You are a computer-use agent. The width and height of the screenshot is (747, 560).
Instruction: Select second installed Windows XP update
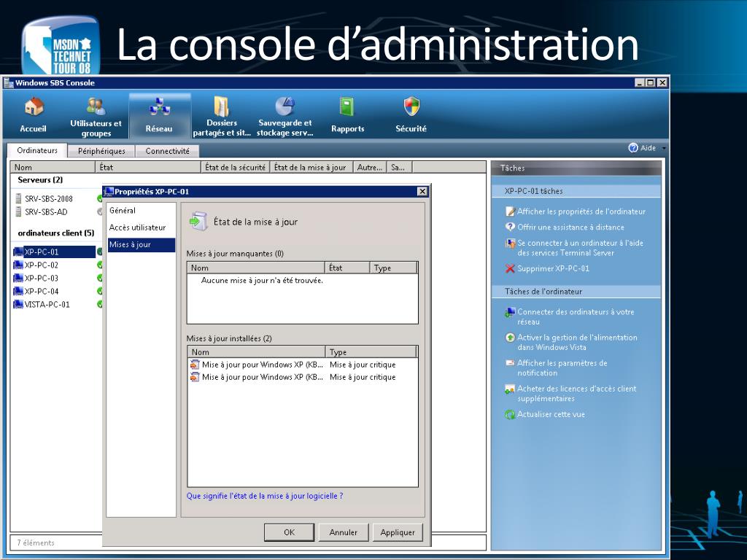point(303,377)
